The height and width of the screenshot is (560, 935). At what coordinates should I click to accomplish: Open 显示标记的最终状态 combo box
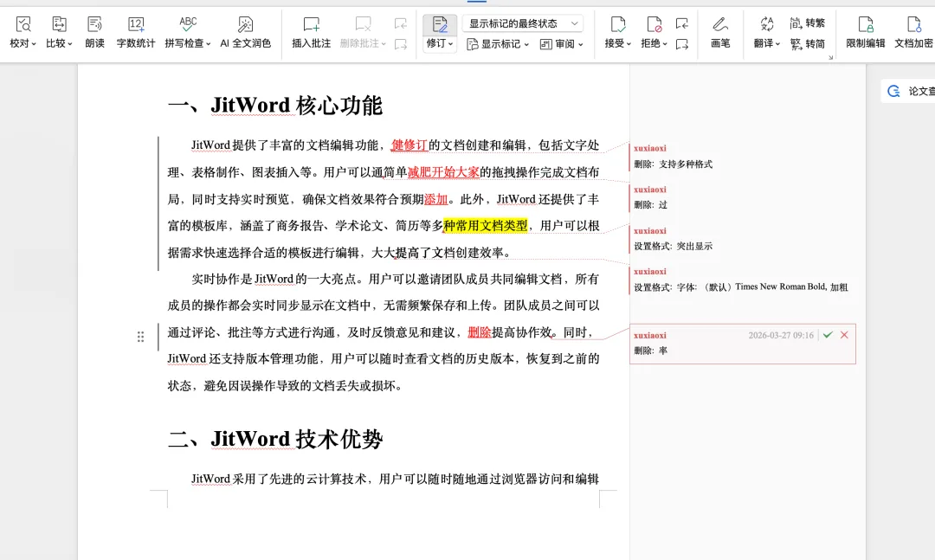coord(523,24)
